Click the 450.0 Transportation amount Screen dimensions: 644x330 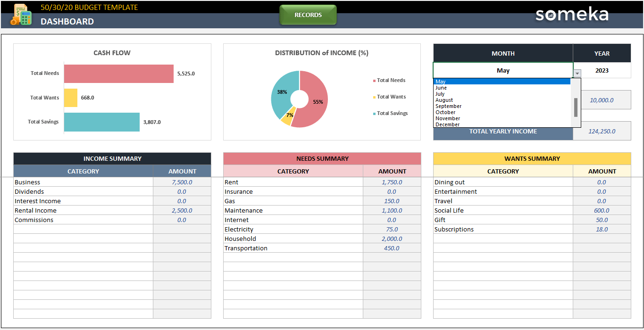tap(392, 248)
